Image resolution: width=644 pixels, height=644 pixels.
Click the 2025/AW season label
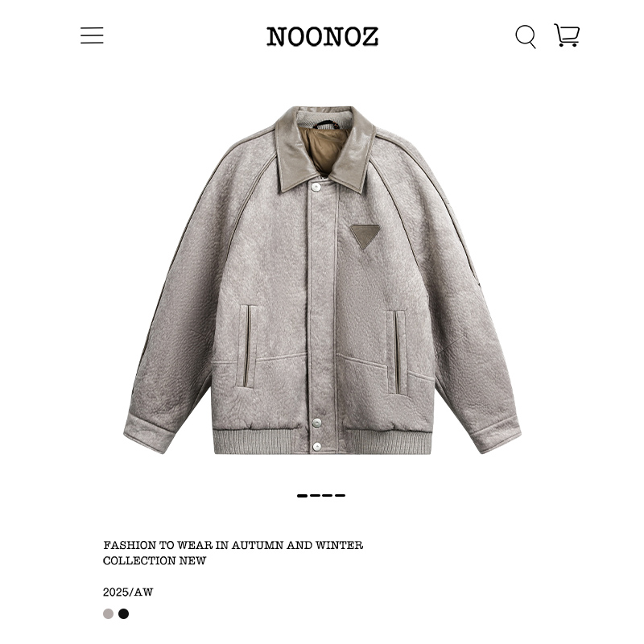[x=128, y=592]
